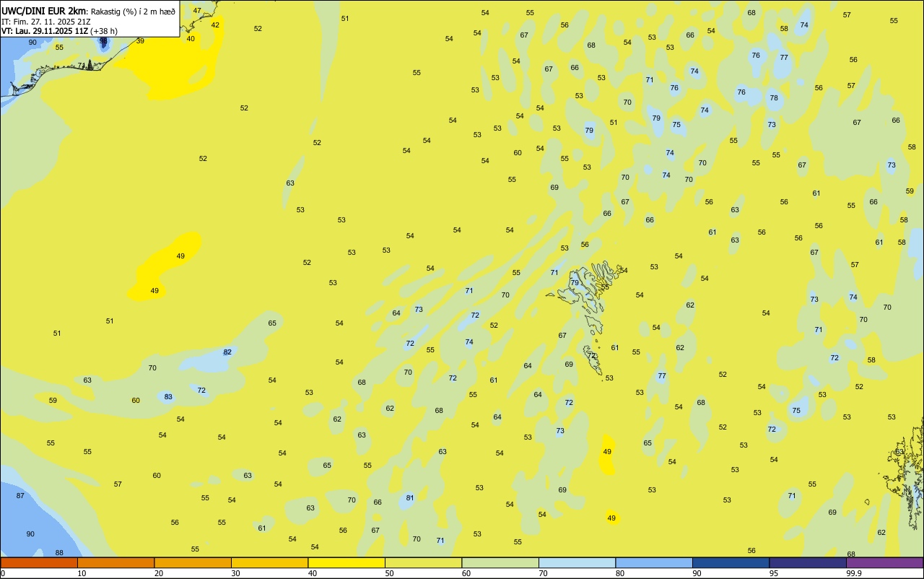924x579 pixels.
Task: Select the 70–80 light blue legend swatch
Action: point(577,562)
